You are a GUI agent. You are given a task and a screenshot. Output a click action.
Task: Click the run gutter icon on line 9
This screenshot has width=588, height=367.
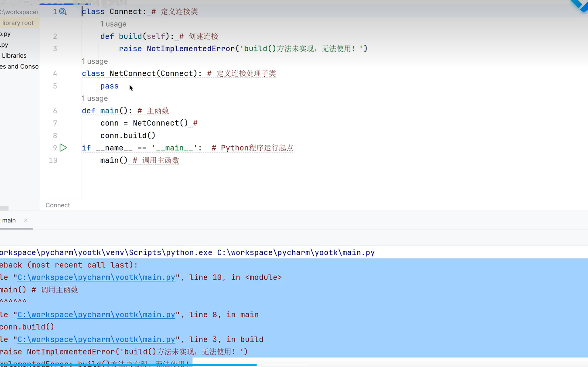63,148
